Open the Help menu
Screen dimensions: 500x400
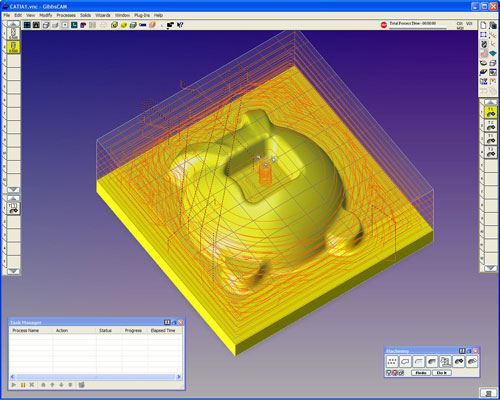point(158,15)
